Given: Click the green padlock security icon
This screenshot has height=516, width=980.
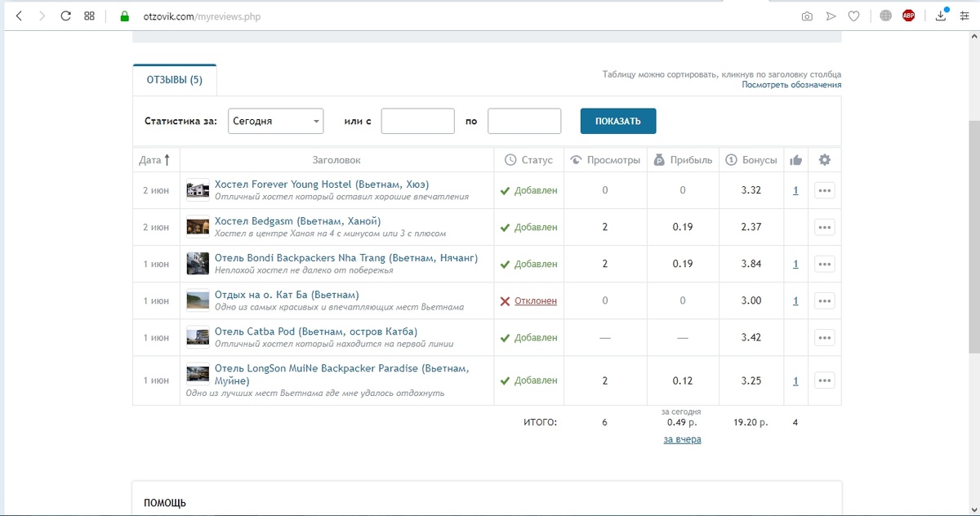Looking at the screenshot, I should click(x=124, y=16).
